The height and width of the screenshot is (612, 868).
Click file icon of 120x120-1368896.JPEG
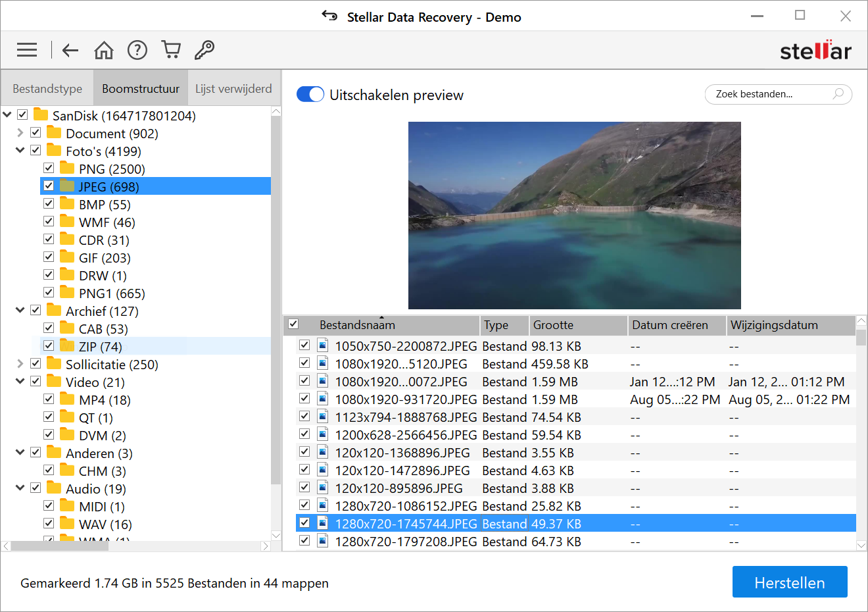[323, 451]
